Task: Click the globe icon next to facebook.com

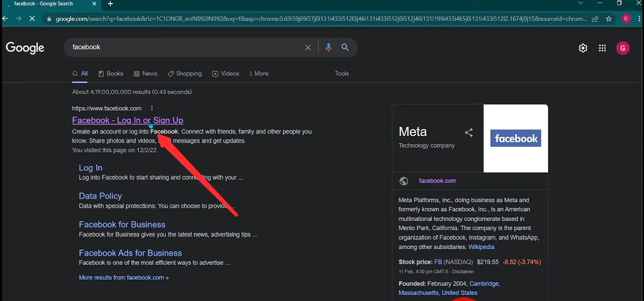Action: point(404,181)
